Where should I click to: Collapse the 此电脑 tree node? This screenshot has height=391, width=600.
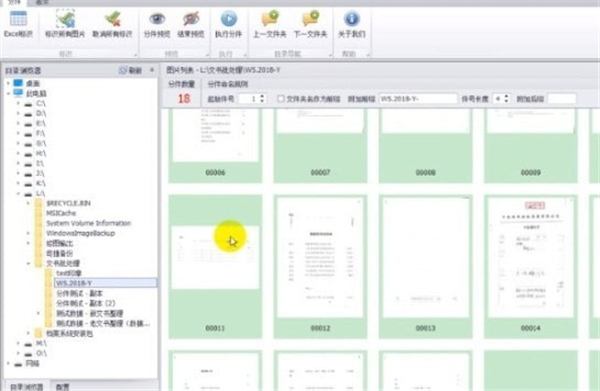pyautogui.click(x=8, y=93)
